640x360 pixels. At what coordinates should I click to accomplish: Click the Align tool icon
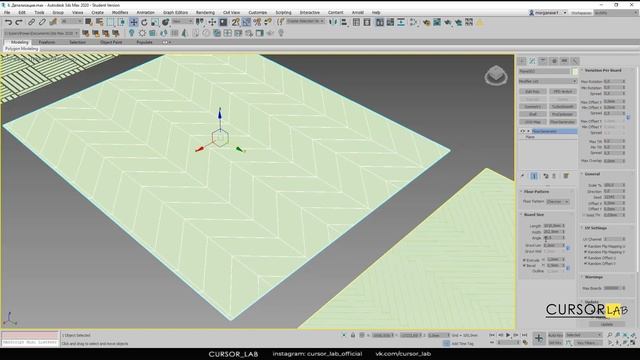pyautogui.click(x=344, y=22)
